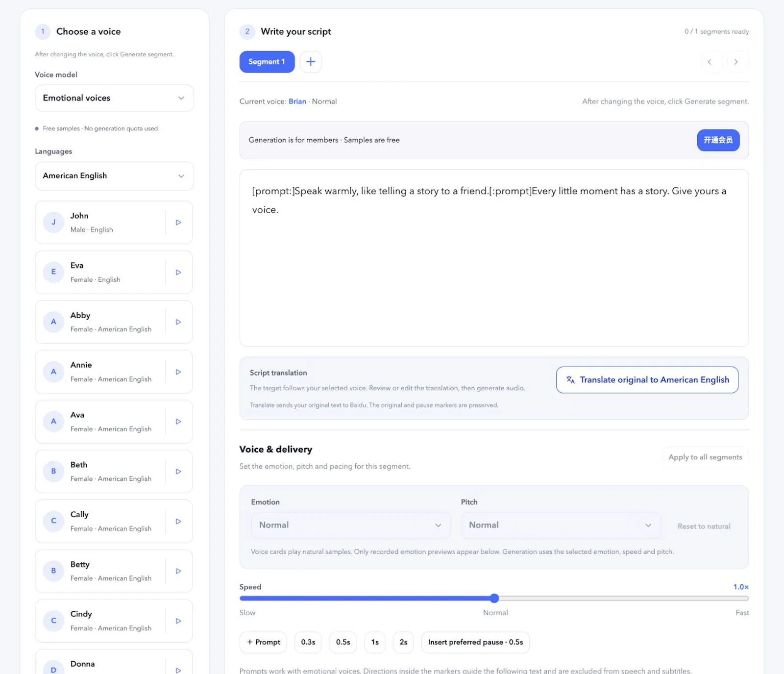Viewport: 784px width, 674px height.
Task: Select the Abby voice card
Action: [114, 322]
